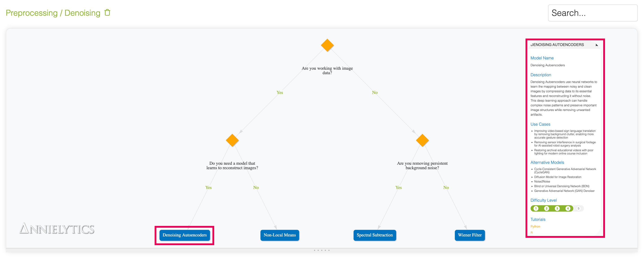Open the R tutorial link
Image resolution: width=644 pixels, height=264 pixels.
pos(532,232)
